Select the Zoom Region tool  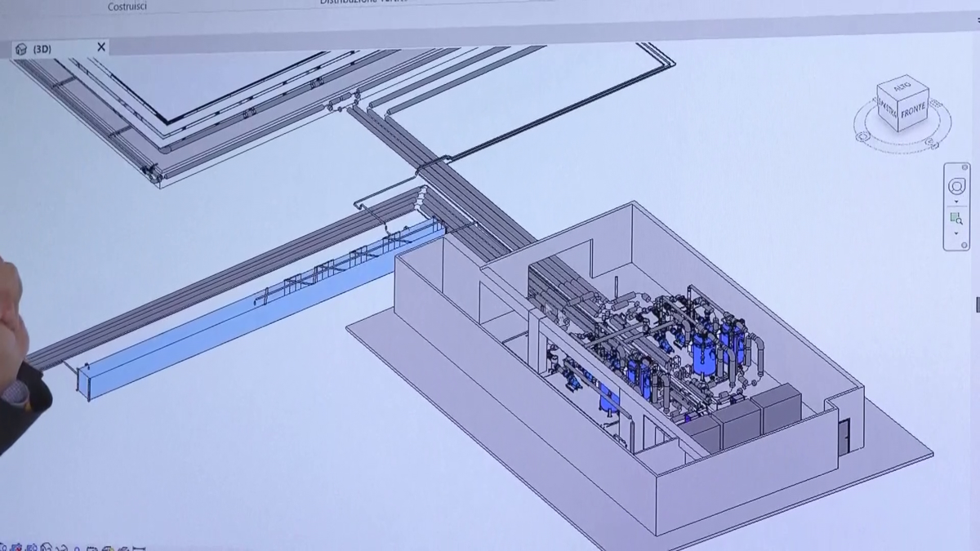pos(956,219)
